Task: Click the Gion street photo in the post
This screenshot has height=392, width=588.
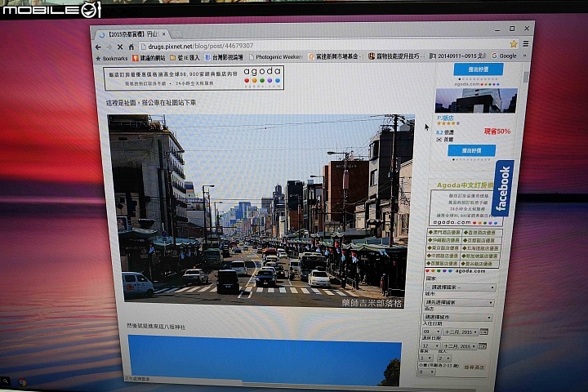Action: click(262, 210)
